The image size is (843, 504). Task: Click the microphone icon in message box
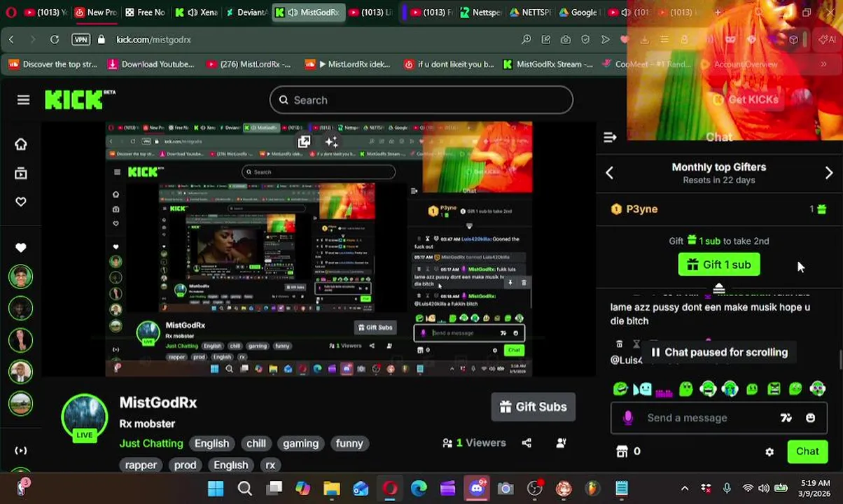point(627,418)
